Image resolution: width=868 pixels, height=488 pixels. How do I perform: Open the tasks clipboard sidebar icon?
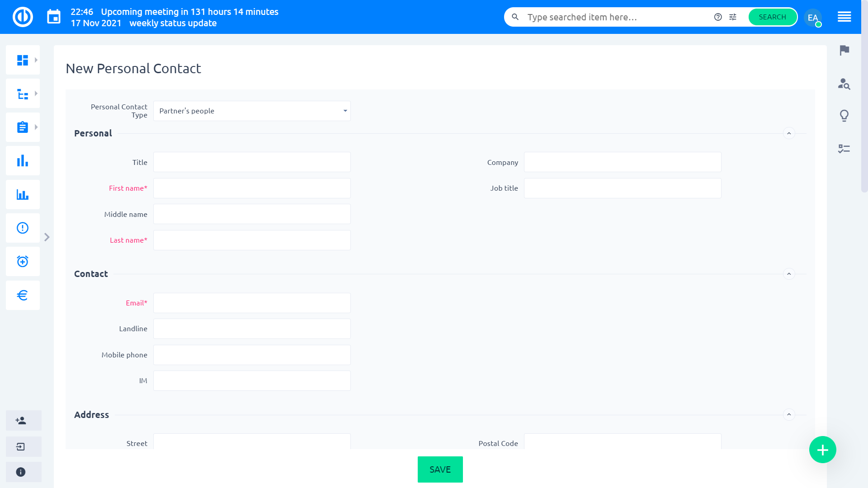[23, 127]
